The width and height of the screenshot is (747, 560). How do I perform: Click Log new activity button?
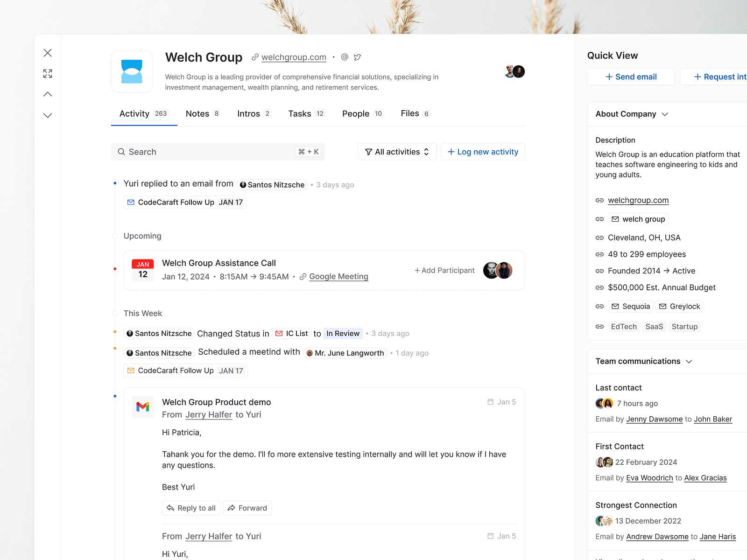pyautogui.click(x=483, y=152)
